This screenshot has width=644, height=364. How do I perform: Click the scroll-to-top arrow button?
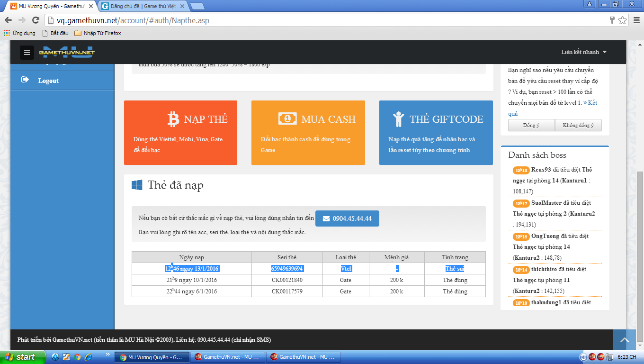[625, 340]
